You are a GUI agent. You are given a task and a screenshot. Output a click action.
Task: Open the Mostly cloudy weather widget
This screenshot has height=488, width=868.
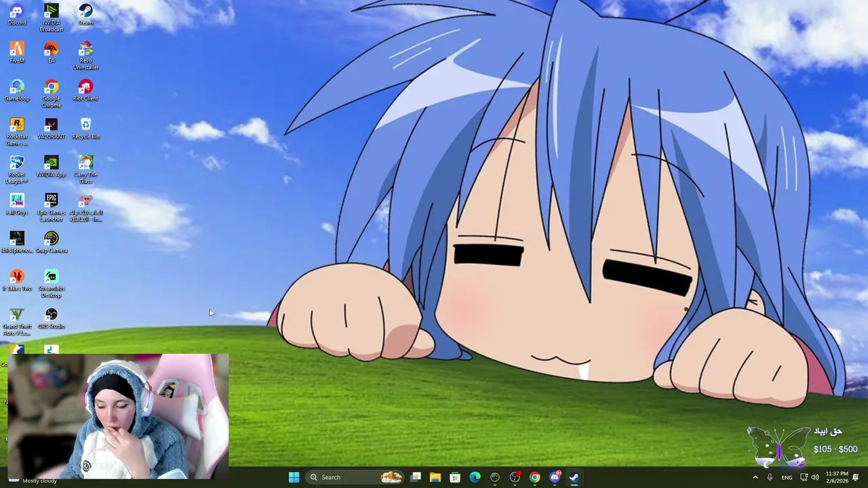click(x=34, y=481)
